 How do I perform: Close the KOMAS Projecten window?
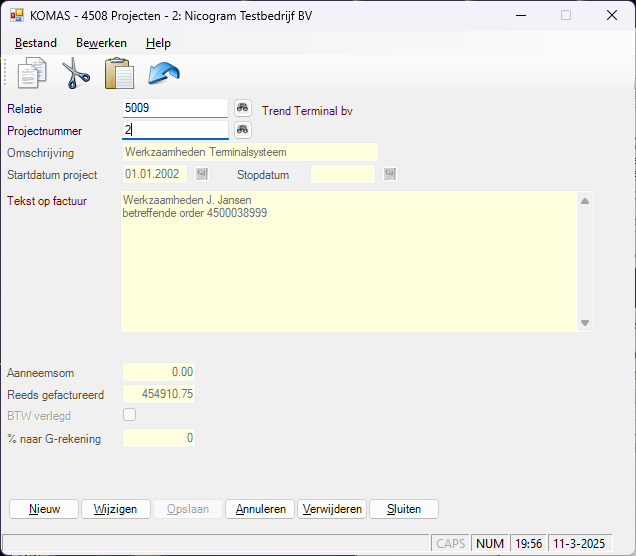click(612, 15)
